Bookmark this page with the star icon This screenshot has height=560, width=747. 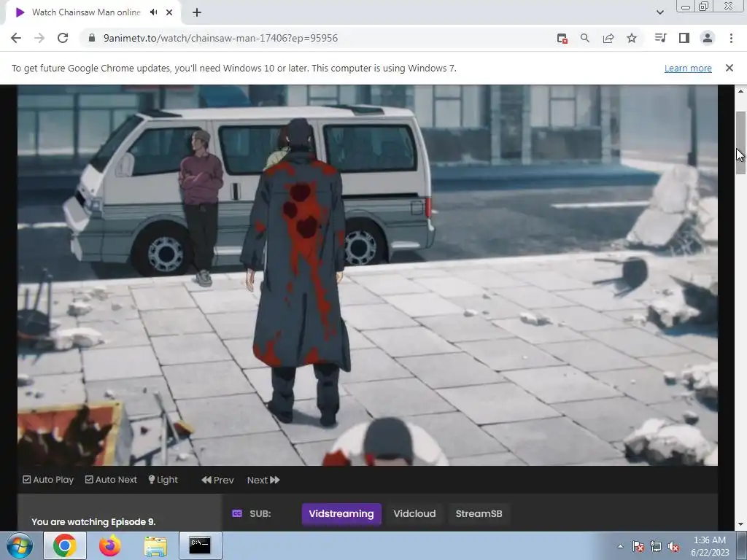[632, 38]
